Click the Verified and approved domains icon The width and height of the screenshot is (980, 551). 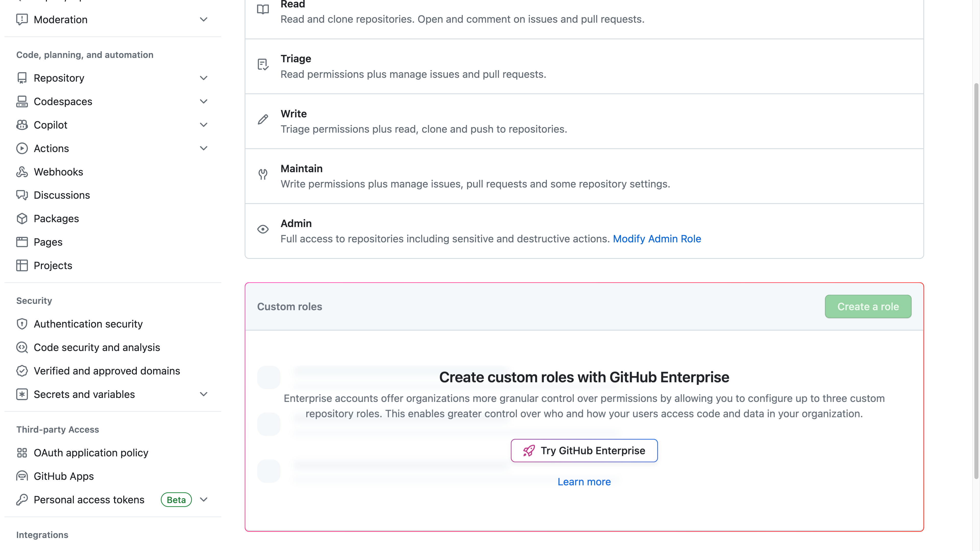21,371
